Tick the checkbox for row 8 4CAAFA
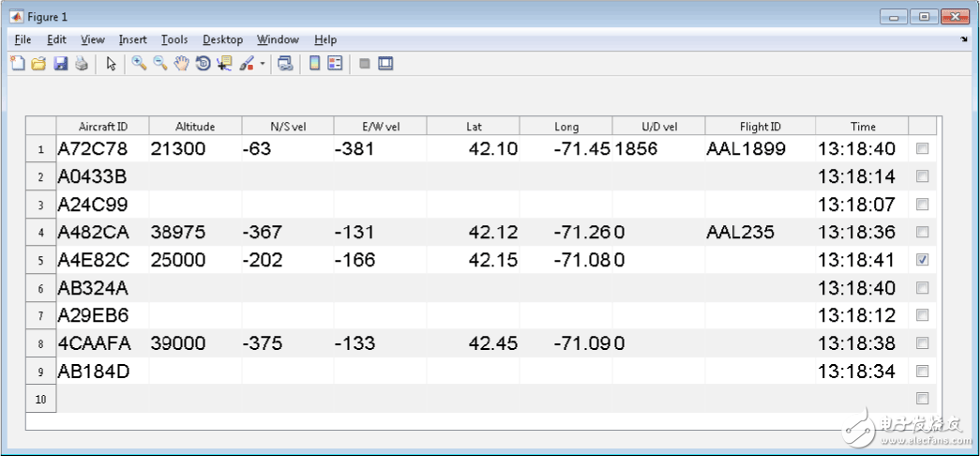This screenshot has height=456, width=980. (x=923, y=343)
